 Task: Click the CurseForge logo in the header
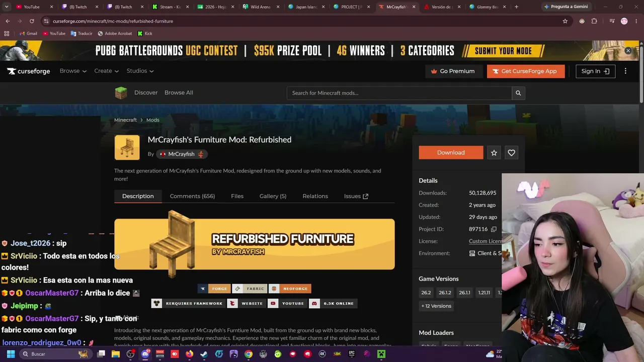pos(29,71)
